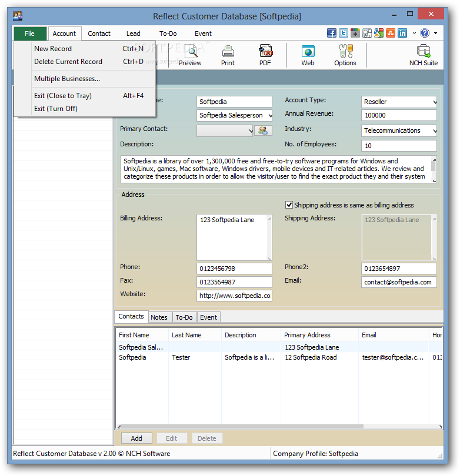Switch to the top To-Do tab
460x476 pixels.
pyautogui.click(x=168, y=33)
